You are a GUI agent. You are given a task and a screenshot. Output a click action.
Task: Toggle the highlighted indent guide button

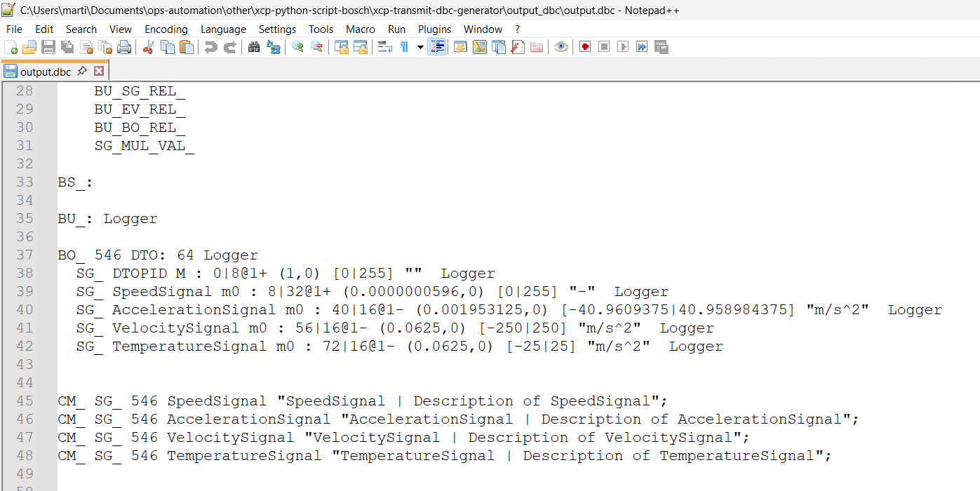click(x=436, y=47)
